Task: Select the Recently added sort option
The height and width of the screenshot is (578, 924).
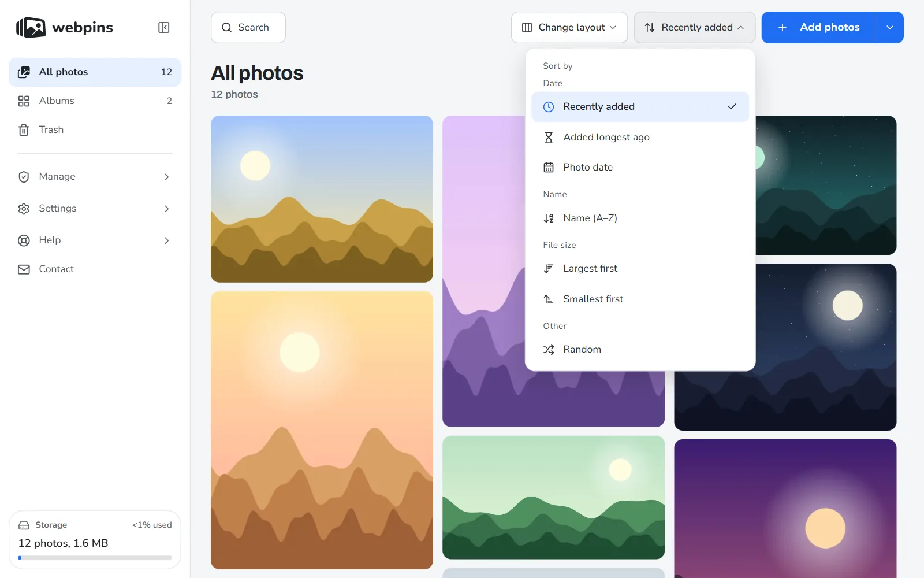Action: click(x=640, y=107)
